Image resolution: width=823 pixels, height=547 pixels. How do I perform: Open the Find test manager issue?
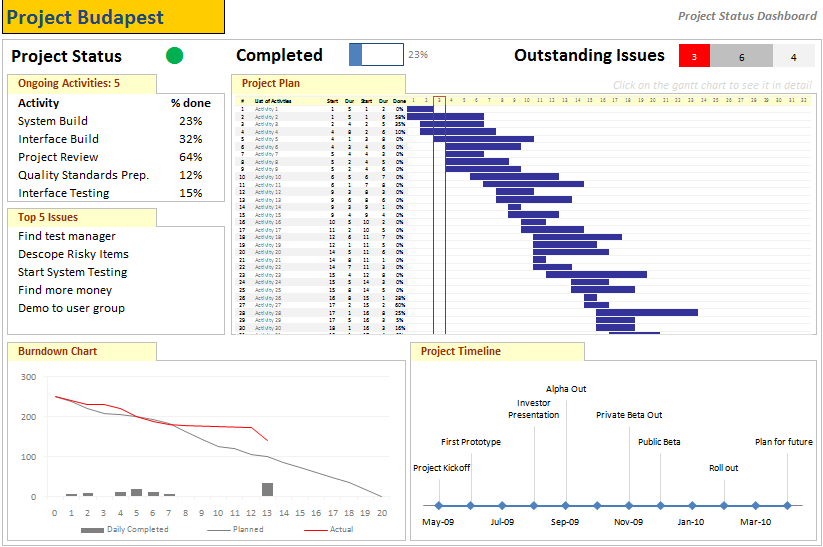point(67,236)
